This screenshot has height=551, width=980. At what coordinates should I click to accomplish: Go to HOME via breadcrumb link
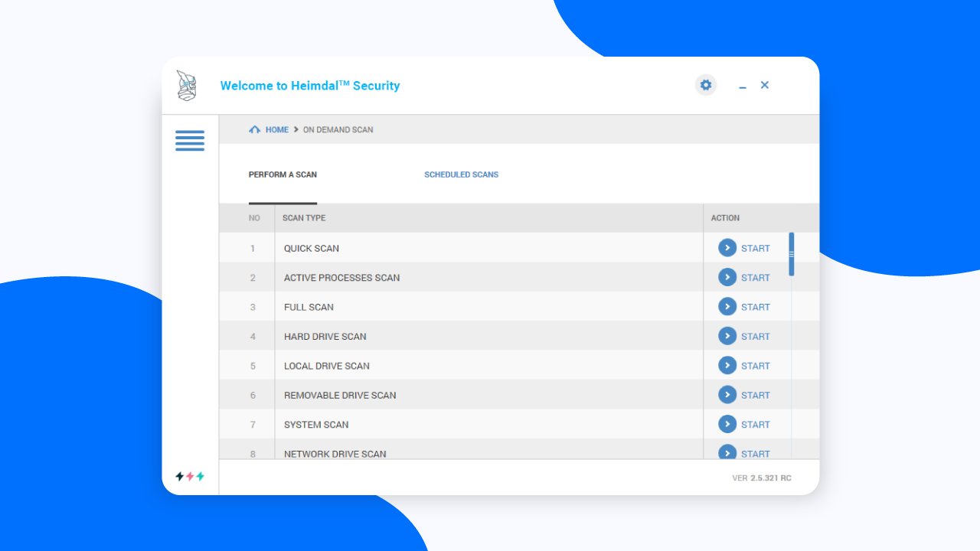(x=277, y=130)
